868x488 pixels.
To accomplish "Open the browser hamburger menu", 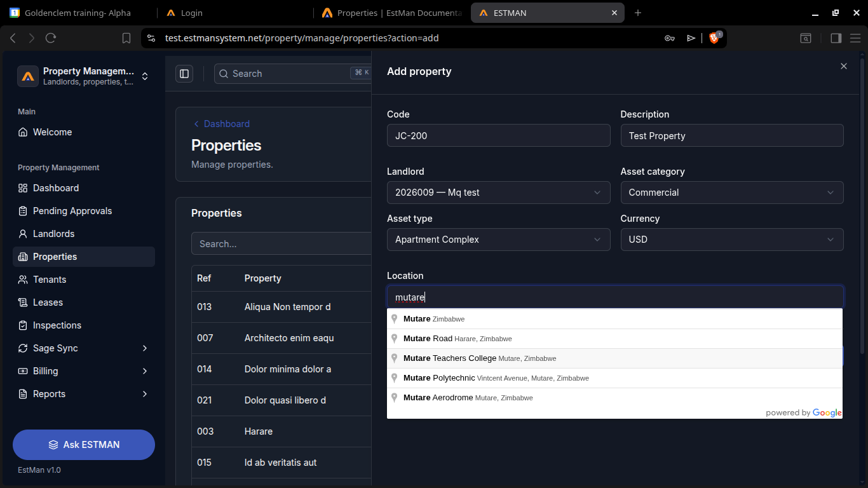I will coord(855,38).
